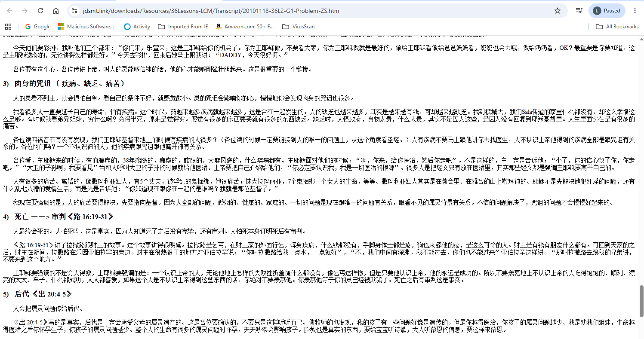Open VirusScan bookmark folder

click(x=298, y=27)
